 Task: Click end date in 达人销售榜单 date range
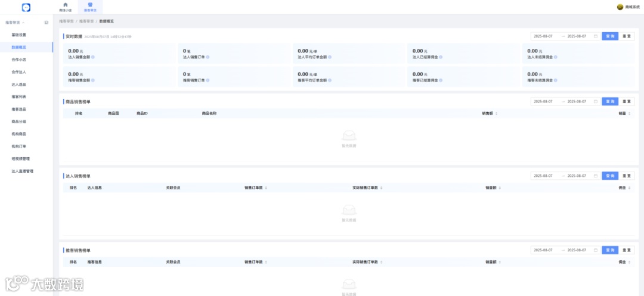click(x=577, y=176)
